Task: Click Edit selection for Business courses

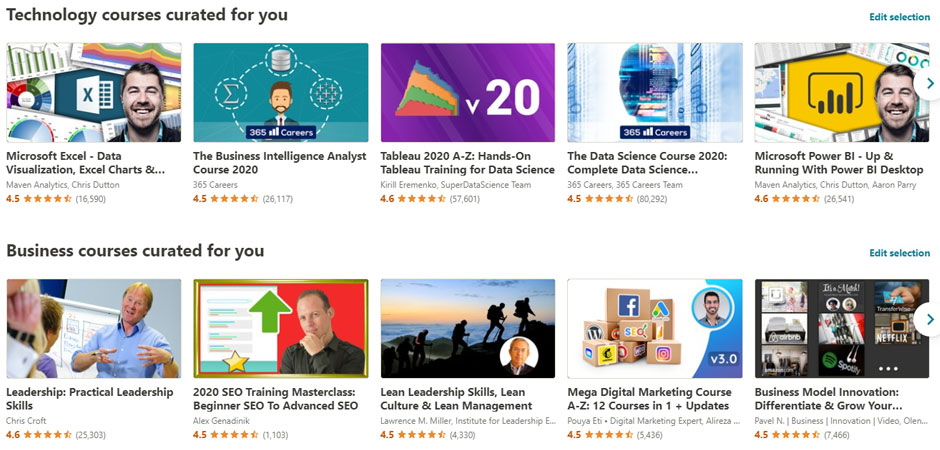Action: 899,253
